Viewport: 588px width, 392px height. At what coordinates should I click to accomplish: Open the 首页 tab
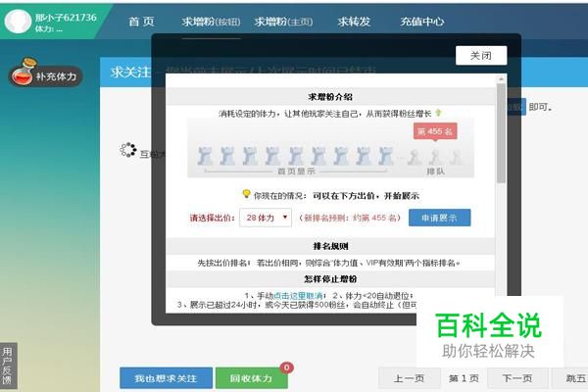coord(141,22)
